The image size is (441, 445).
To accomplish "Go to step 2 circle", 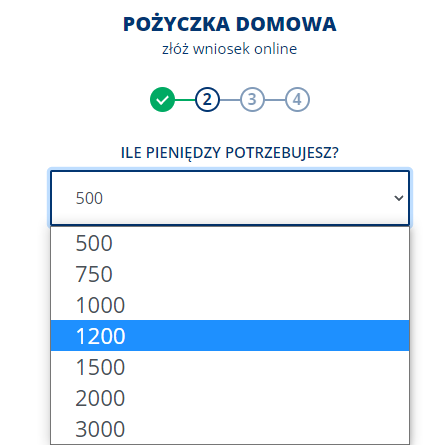I will 207,99.
